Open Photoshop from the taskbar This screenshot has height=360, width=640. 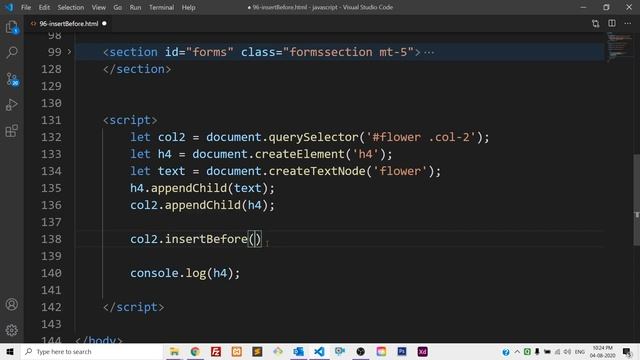[402, 351]
